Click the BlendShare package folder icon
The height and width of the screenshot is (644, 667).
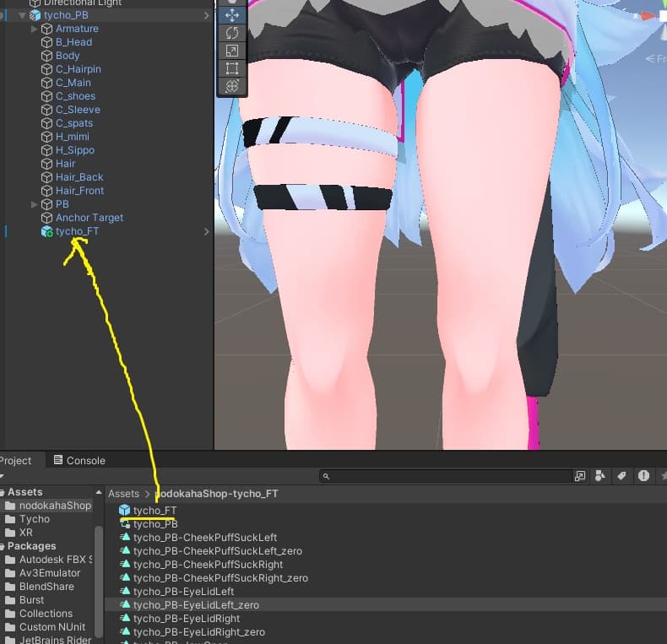pos(10,587)
